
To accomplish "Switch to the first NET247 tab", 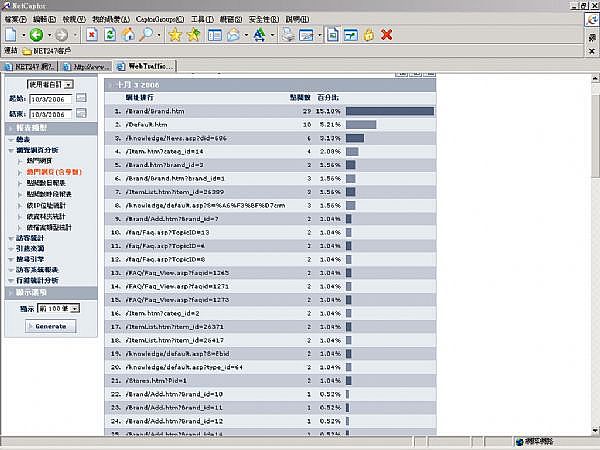I will click(x=29, y=67).
